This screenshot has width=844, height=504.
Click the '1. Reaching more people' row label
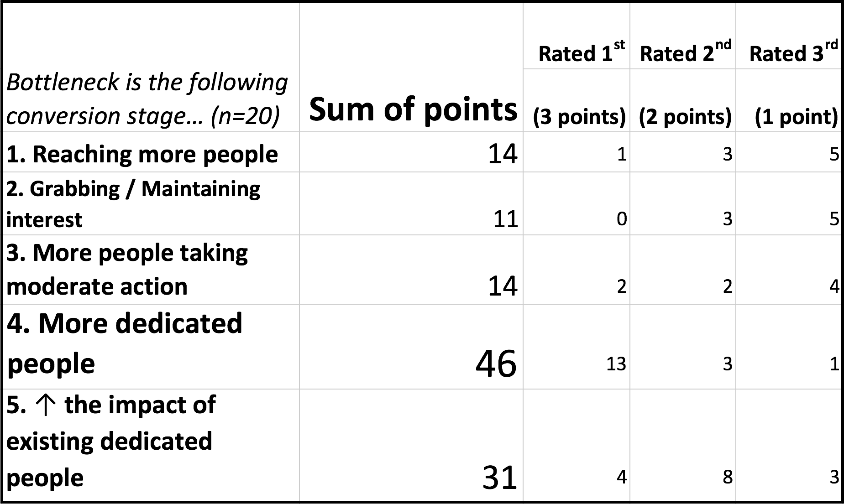151,152
